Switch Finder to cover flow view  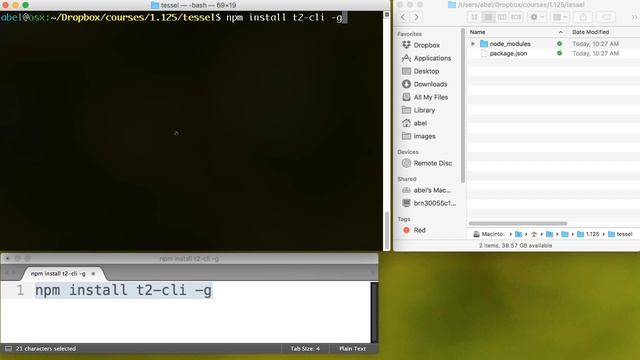516,17
